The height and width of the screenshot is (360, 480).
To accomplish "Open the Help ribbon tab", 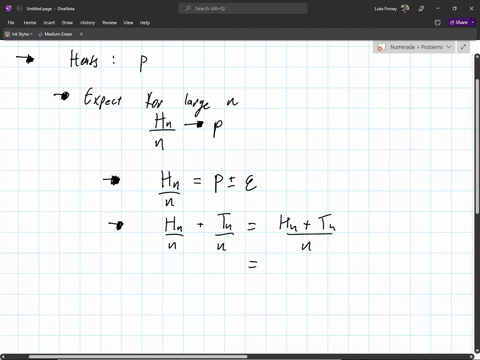I will [145, 23].
